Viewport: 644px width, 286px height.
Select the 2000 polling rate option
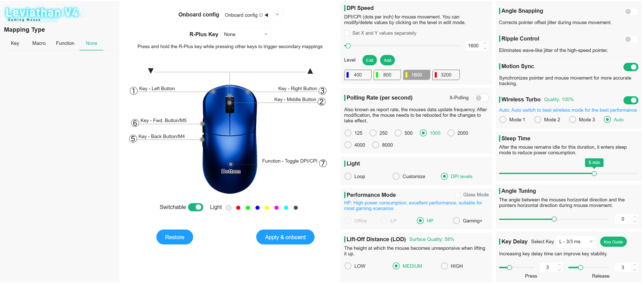coord(451,133)
